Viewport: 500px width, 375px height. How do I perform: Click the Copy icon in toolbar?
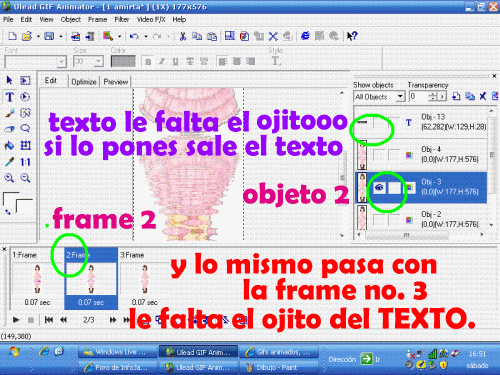point(197,36)
